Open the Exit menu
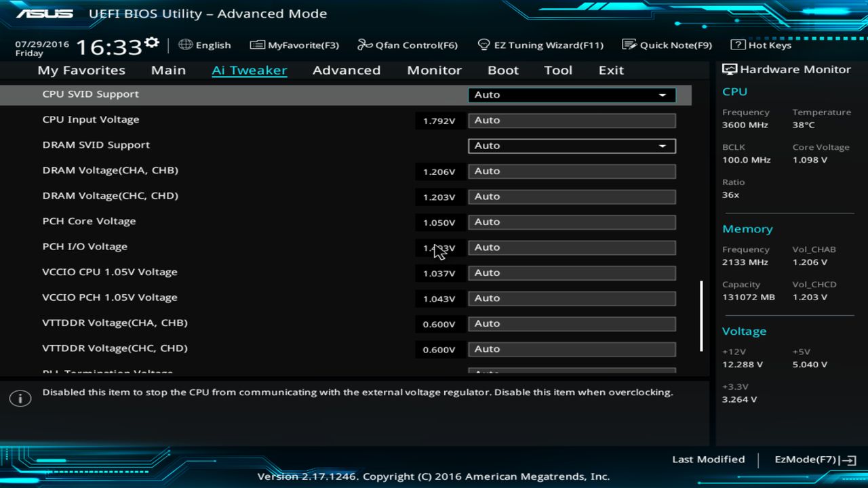This screenshot has height=488, width=868. (610, 70)
